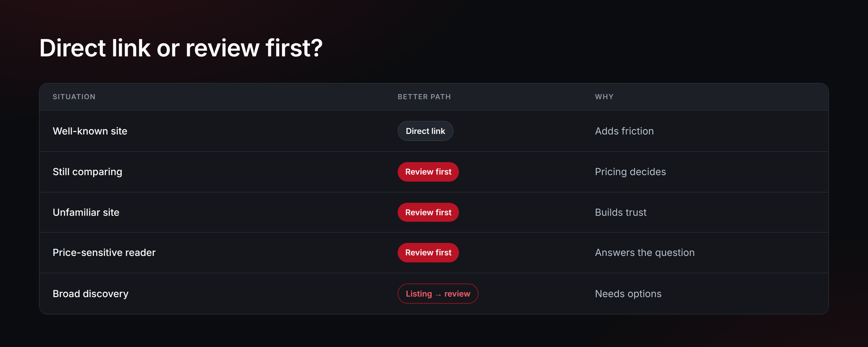Viewport: 868px width, 347px height.
Task: Select the Price-sensitive reader row label
Action: pos(104,252)
